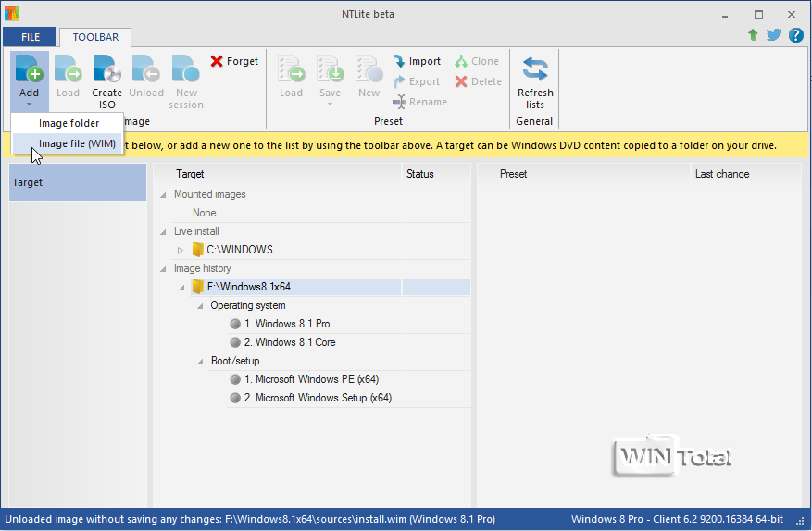The width and height of the screenshot is (812, 531).
Task: Clone the preset
Action: click(x=477, y=61)
